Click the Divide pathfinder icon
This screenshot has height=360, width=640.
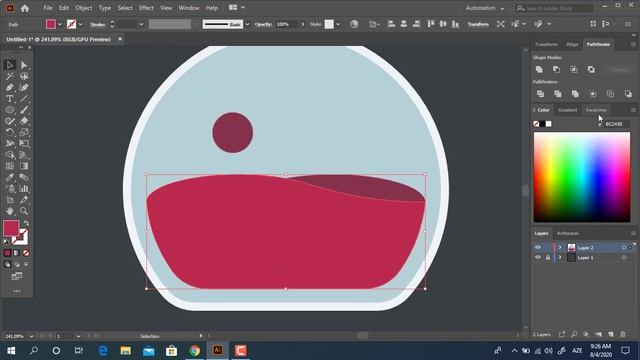540,94
